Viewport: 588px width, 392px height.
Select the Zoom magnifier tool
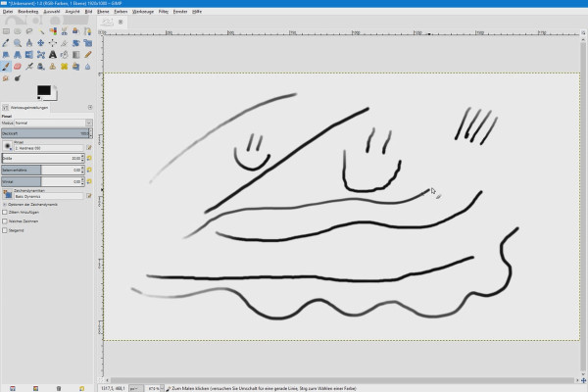18,43
